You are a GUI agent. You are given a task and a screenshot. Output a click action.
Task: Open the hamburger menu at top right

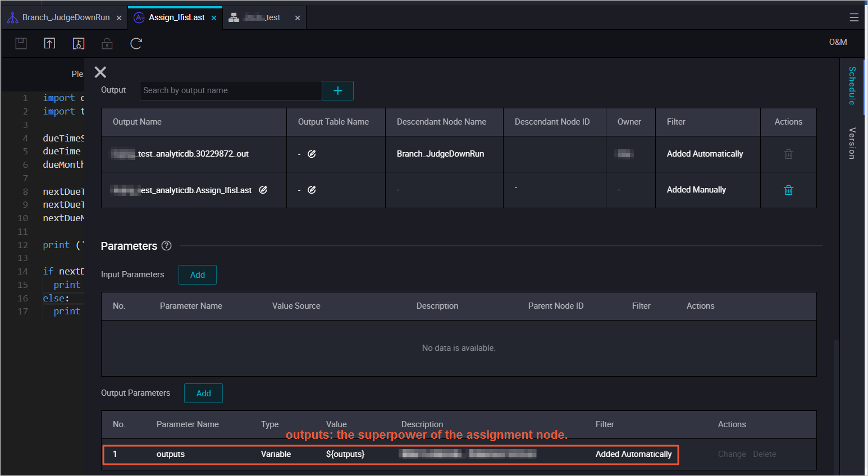[854, 17]
